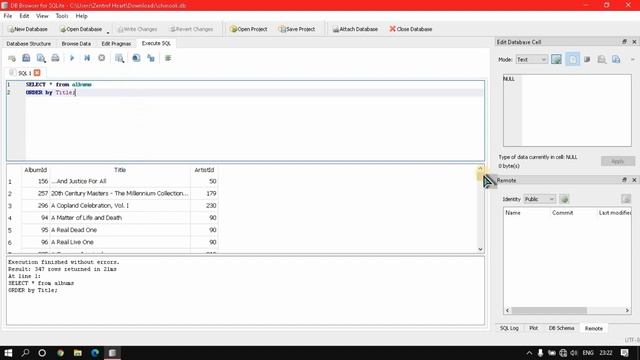
Task: Click the save SQL file icon
Action: pyautogui.click(x=41, y=58)
